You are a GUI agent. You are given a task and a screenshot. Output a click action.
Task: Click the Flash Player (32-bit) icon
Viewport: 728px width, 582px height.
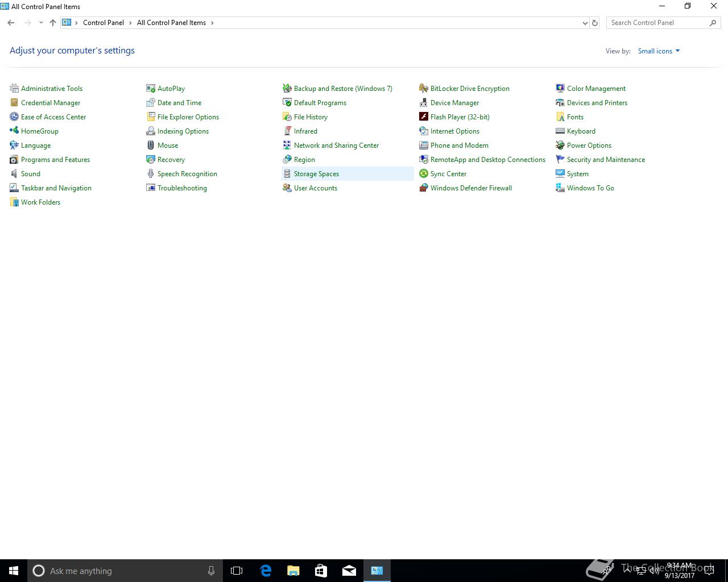click(x=424, y=117)
